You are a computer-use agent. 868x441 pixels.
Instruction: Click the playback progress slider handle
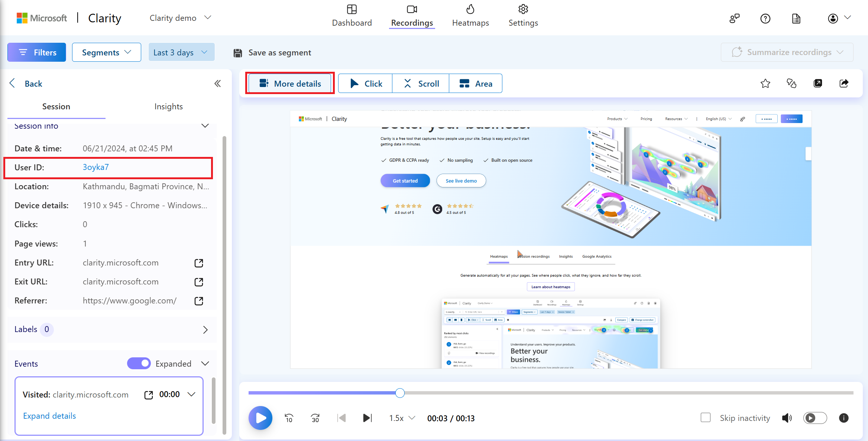(400, 393)
